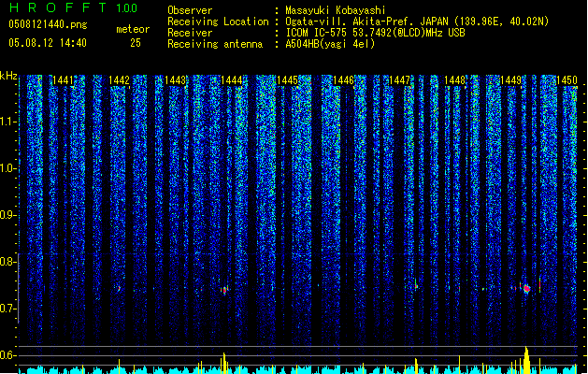The width and height of the screenshot is (588, 374).
Task: Click the 1450 time marker
Action: tap(567, 80)
